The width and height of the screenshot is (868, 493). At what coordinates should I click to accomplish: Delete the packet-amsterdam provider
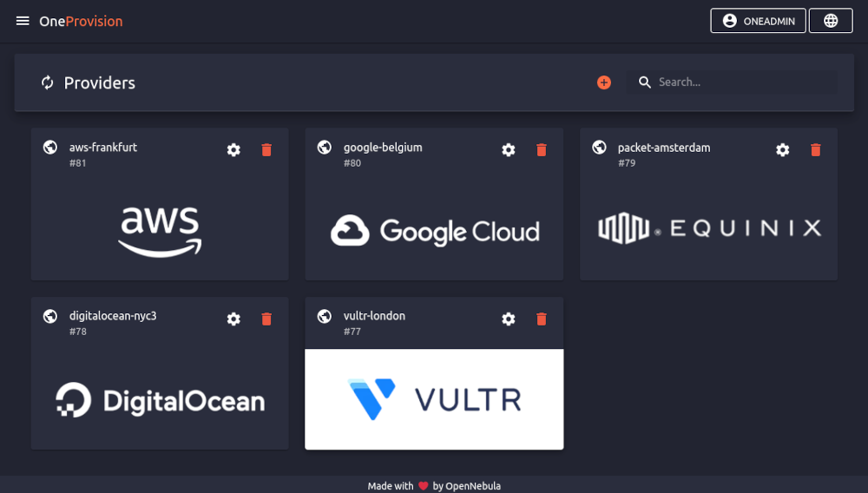pos(815,150)
